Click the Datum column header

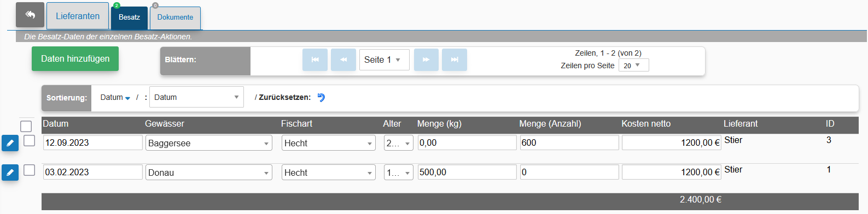pos(56,124)
